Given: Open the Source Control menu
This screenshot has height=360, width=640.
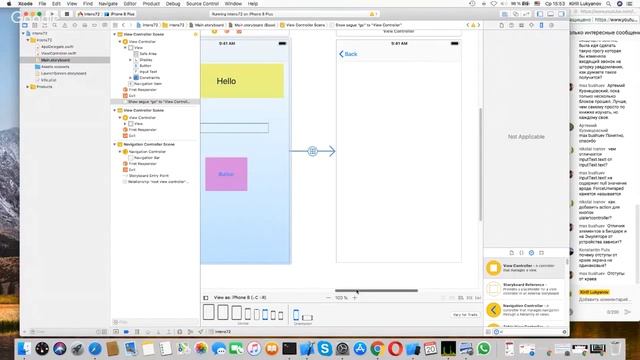Looking at the screenshot, I should (202, 4).
